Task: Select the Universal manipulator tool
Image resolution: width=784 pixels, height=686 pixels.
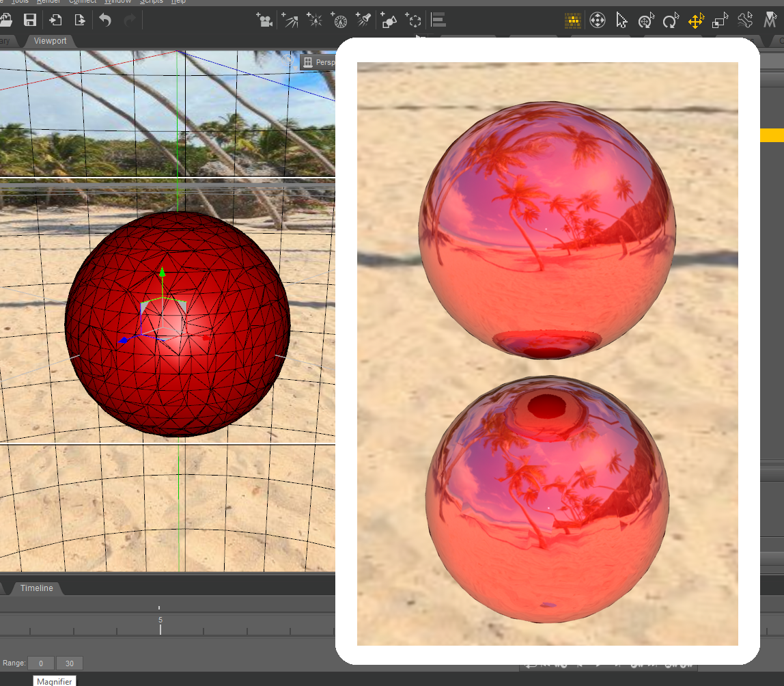Action: click(647, 20)
